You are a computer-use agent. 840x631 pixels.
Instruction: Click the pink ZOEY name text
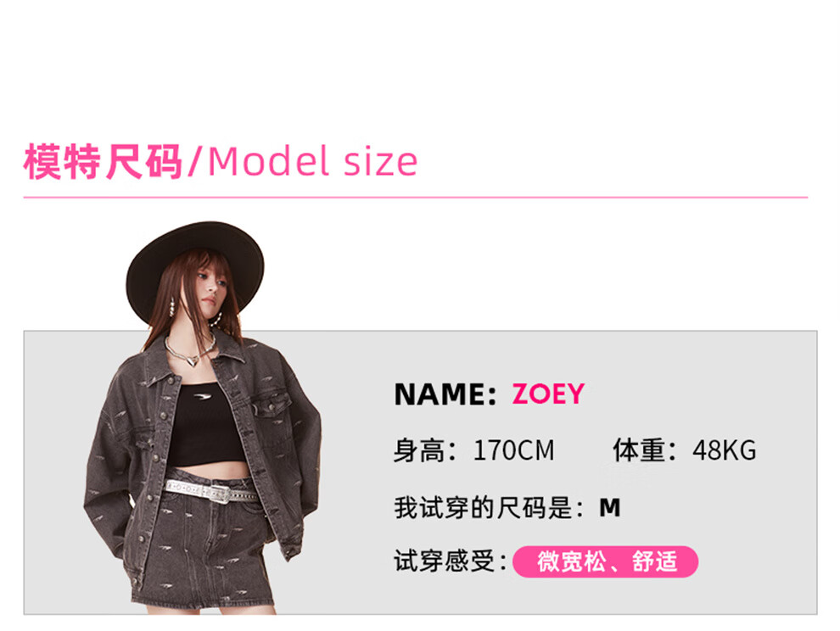[548, 394]
